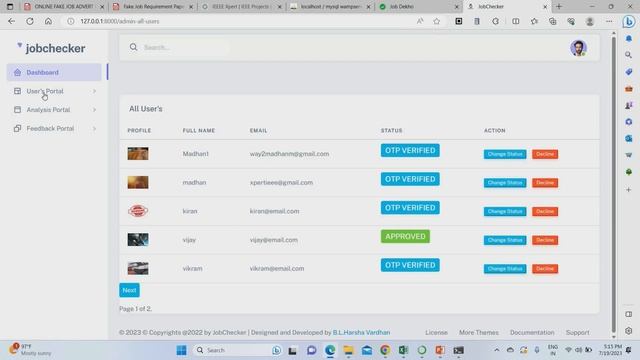This screenshot has width=640, height=360.
Task: Click OTP VERIFIED badge for kiran
Action: coord(410,208)
